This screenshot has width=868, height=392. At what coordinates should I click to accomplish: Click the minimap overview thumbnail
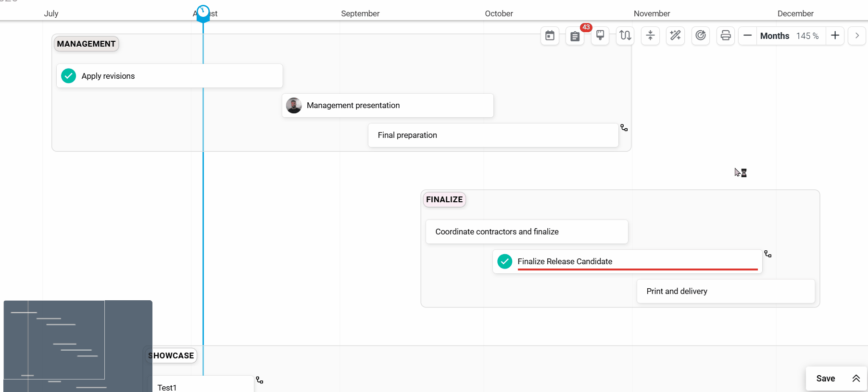[78, 346]
